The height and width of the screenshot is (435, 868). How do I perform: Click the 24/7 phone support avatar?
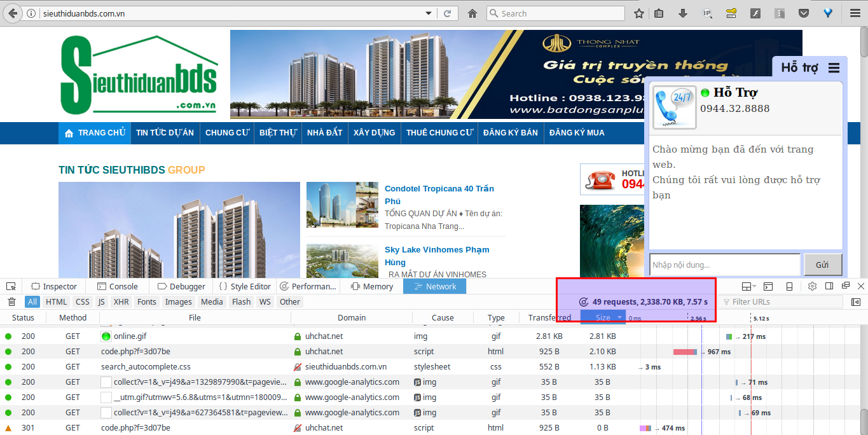click(675, 107)
